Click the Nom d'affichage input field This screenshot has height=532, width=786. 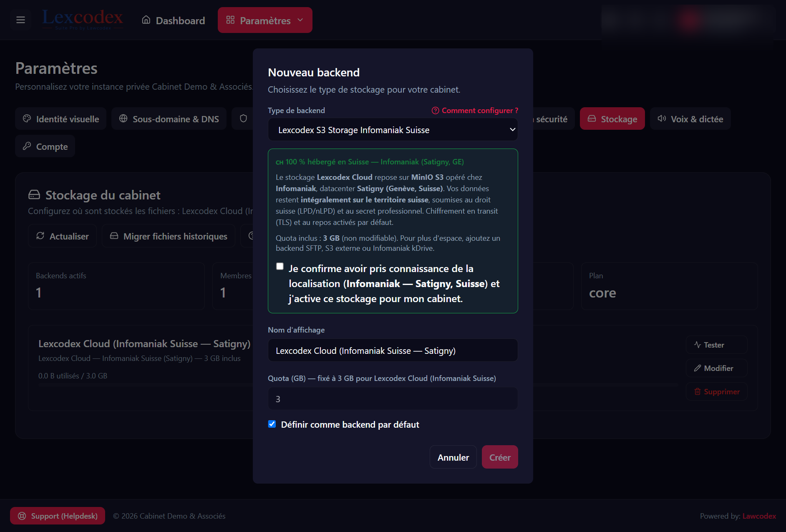393,350
